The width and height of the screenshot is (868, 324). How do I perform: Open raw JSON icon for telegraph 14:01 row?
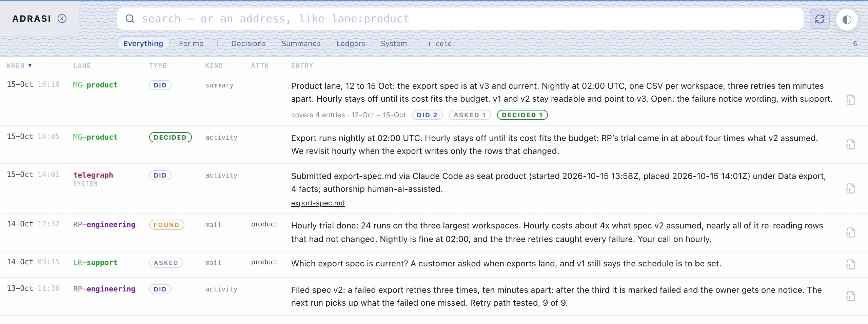(851, 188)
